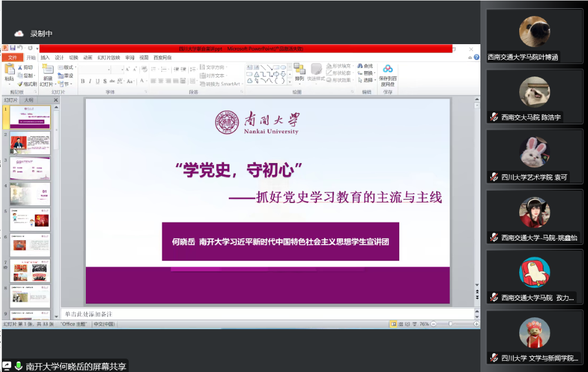Click the File (文件) button

13,58
